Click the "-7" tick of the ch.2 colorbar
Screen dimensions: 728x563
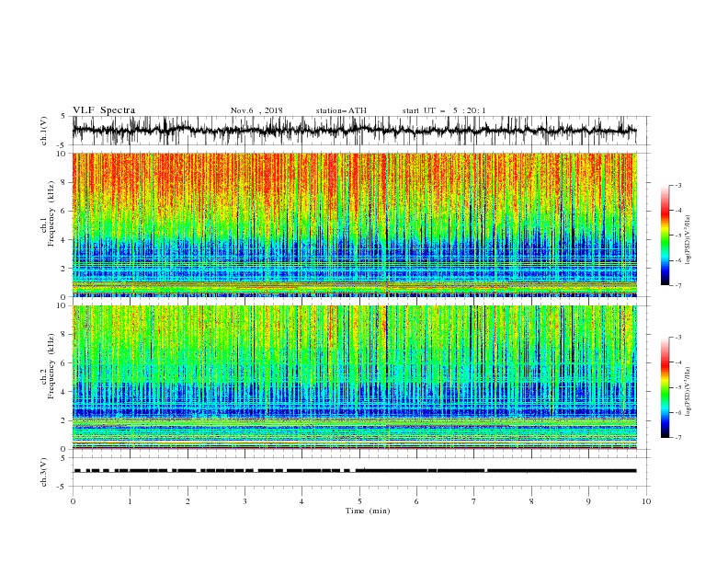(677, 438)
